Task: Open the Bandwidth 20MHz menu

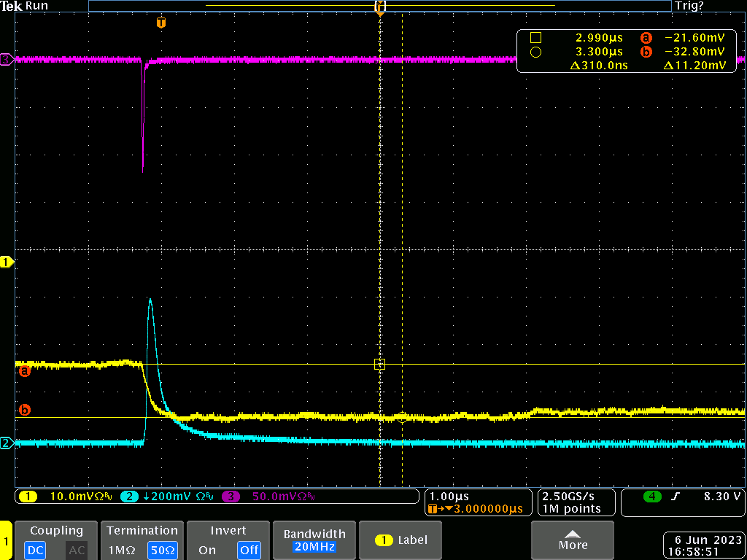Action: [x=314, y=540]
